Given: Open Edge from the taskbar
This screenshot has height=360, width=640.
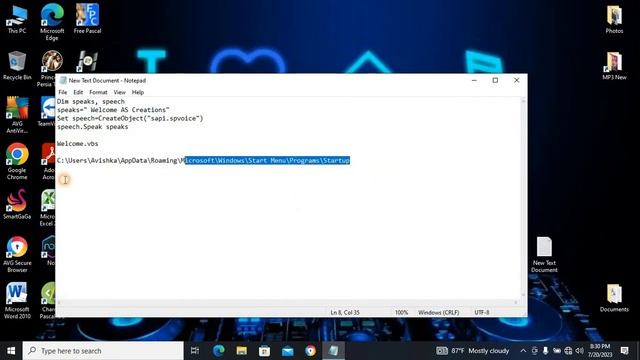Looking at the screenshot, I should pyautogui.click(x=219, y=351).
